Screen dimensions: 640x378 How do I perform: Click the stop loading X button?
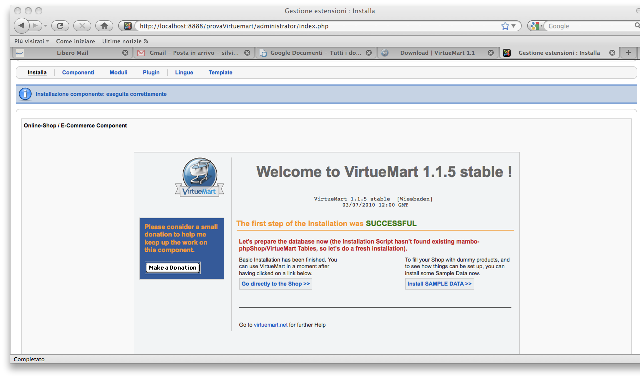(x=82, y=26)
